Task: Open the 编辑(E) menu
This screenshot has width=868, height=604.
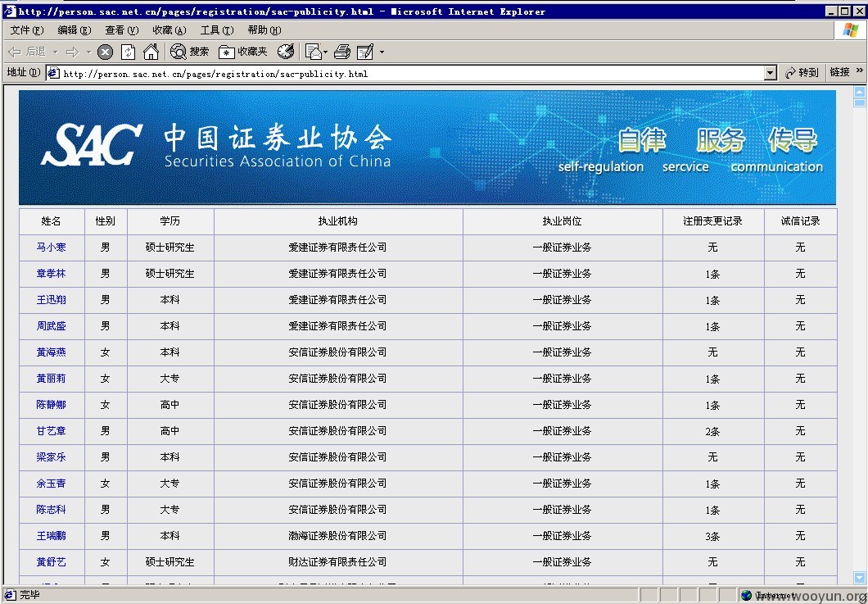Action: click(x=75, y=30)
